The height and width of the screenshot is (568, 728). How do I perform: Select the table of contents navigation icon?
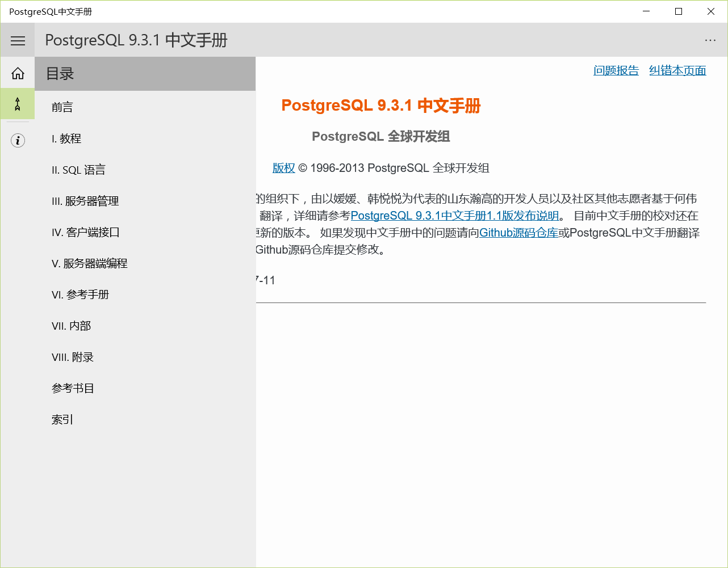point(18,104)
